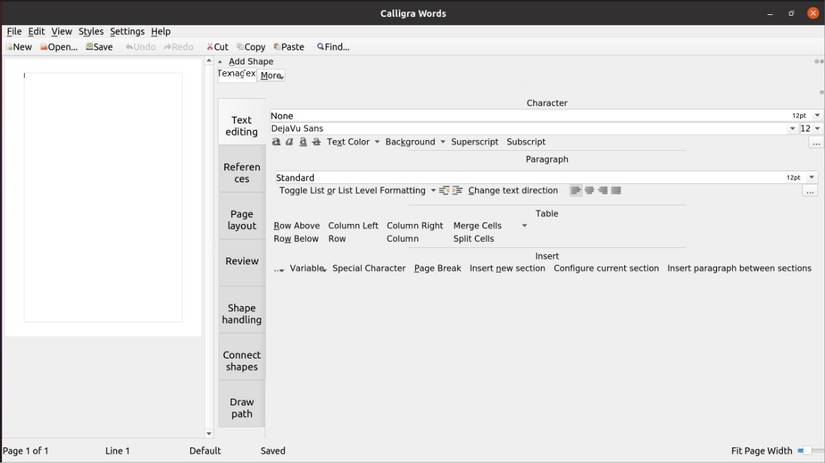
Task: Insert Column Left in table
Action: coord(353,226)
